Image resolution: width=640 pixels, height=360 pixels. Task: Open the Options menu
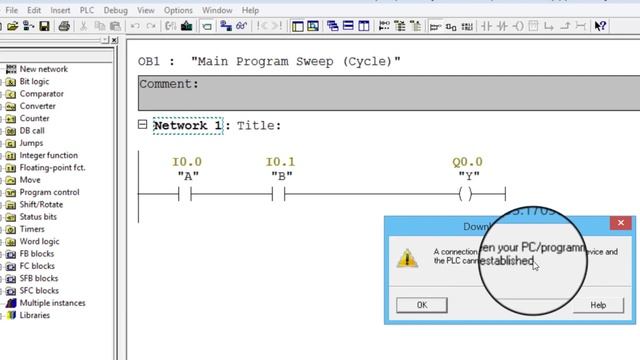(x=178, y=10)
